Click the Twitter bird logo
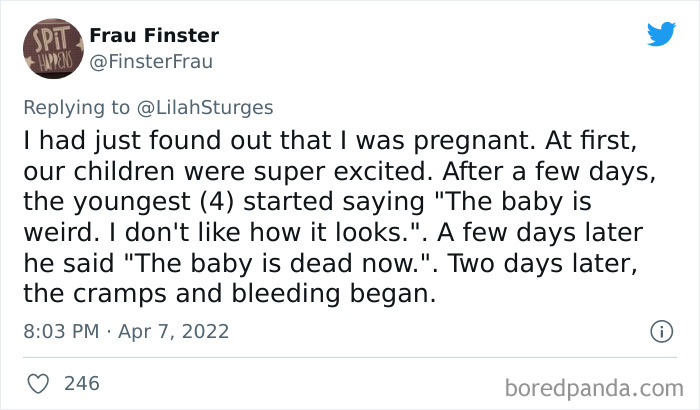Screen dimensions: 700x410 pos(661,34)
